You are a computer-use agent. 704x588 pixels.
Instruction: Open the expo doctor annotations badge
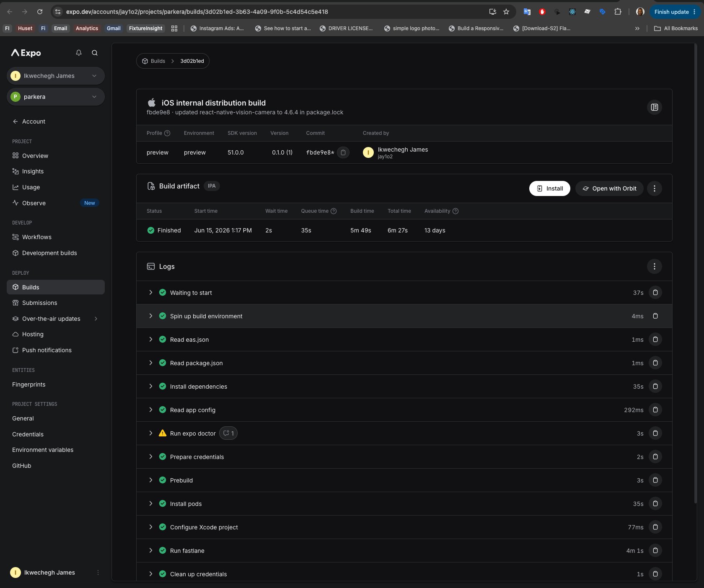coord(228,433)
